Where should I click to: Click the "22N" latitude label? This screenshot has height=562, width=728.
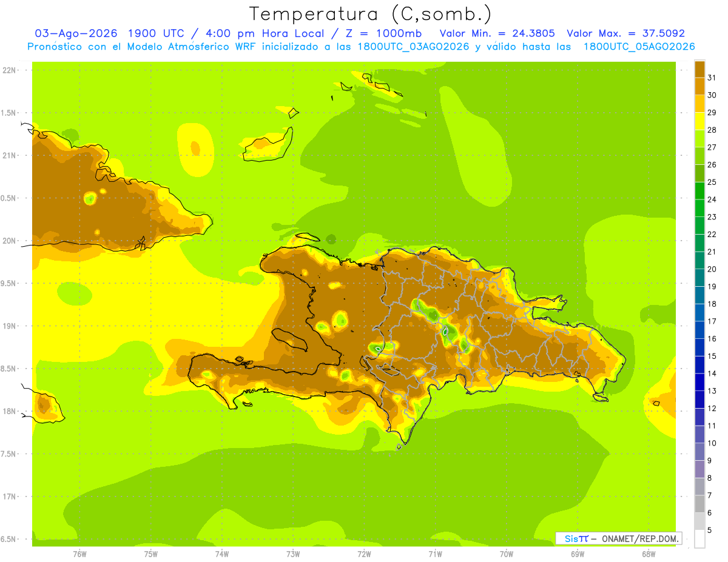coord(10,70)
